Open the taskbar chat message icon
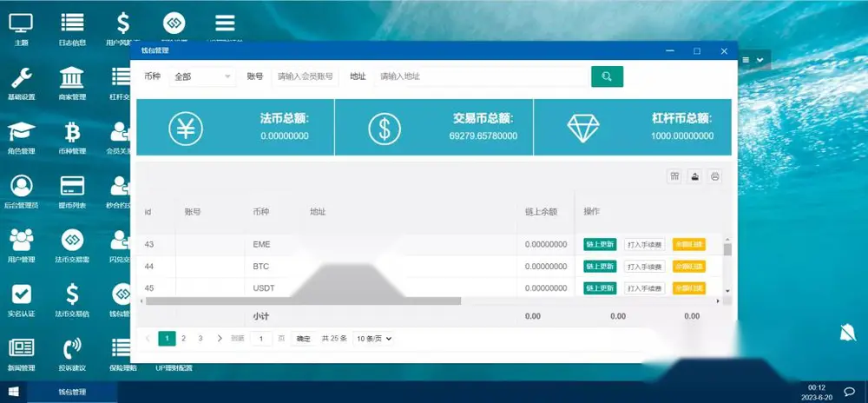Viewport: 868px width, 403px height. pos(850,392)
